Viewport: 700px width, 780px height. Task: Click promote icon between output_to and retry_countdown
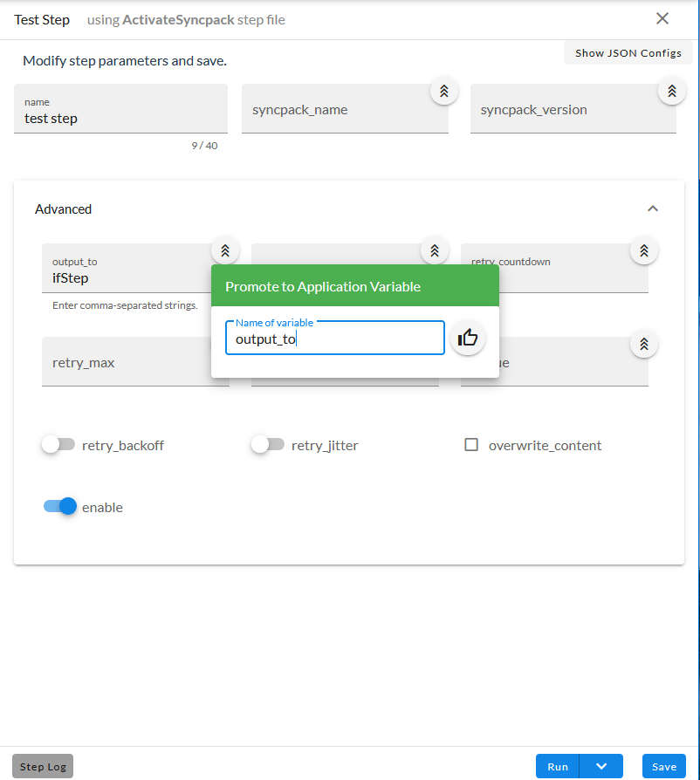(434, 250)
